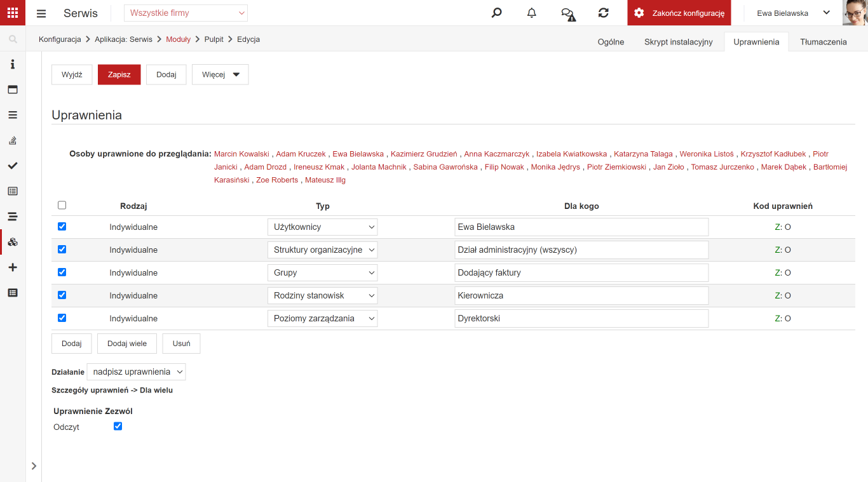Open the Wszystkie firmy company dropdown
868x482 pixels.
pos(186,13)
